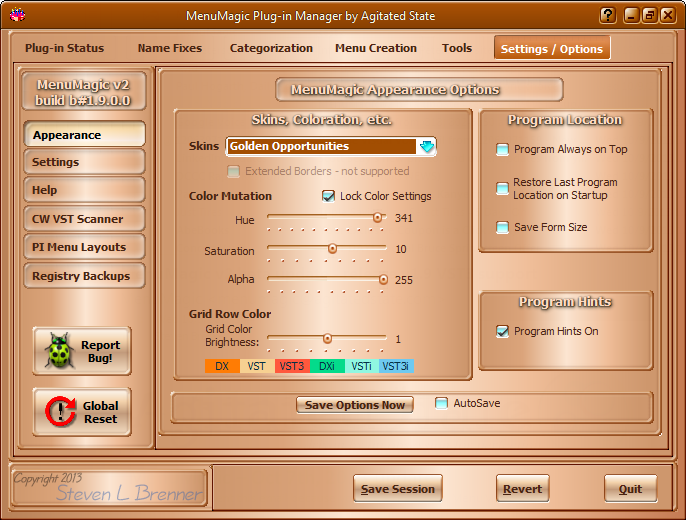This screenshot has width=686, height=520.
Task: Open Menu Creation tab
Action: (x=376, y=48)
